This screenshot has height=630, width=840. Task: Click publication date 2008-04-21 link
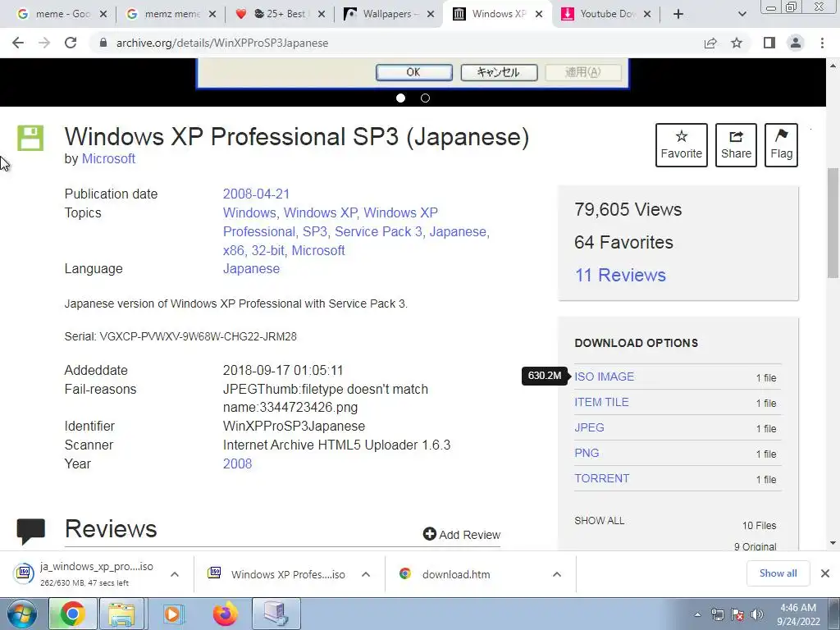click(x=256, y=194)
